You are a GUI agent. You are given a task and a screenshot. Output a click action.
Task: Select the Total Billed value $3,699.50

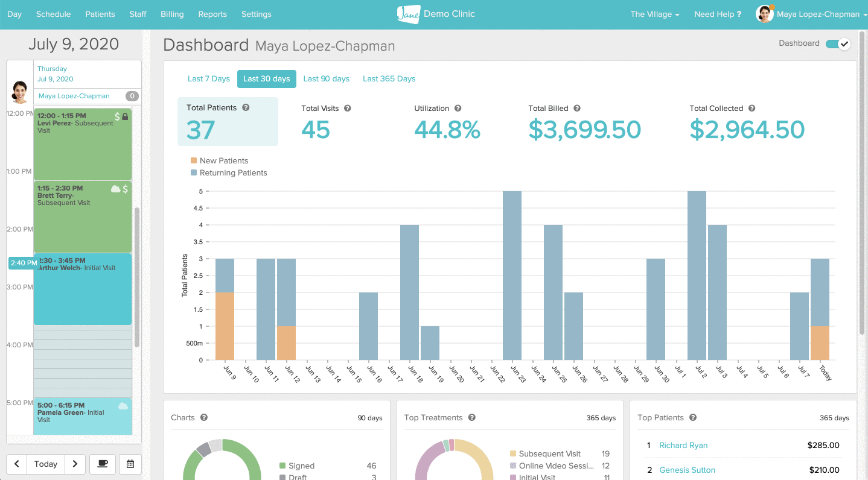tap(584, 130)
